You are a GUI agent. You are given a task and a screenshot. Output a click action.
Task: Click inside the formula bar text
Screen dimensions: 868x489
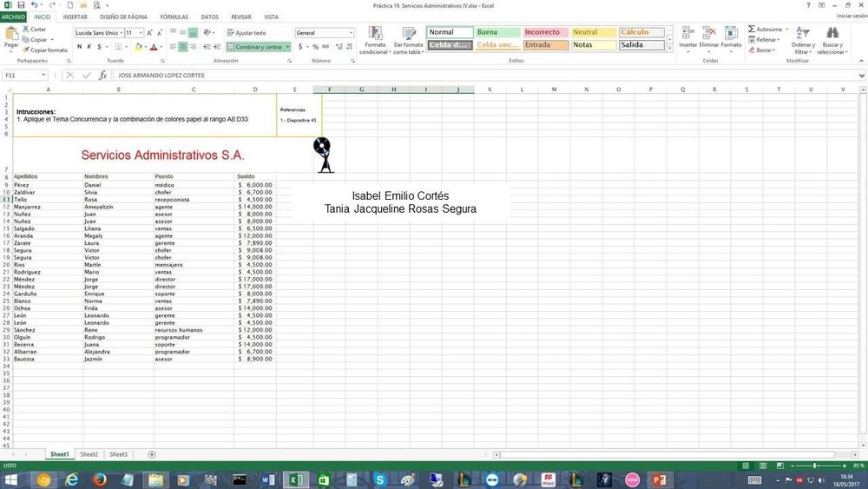click(434, 76)
